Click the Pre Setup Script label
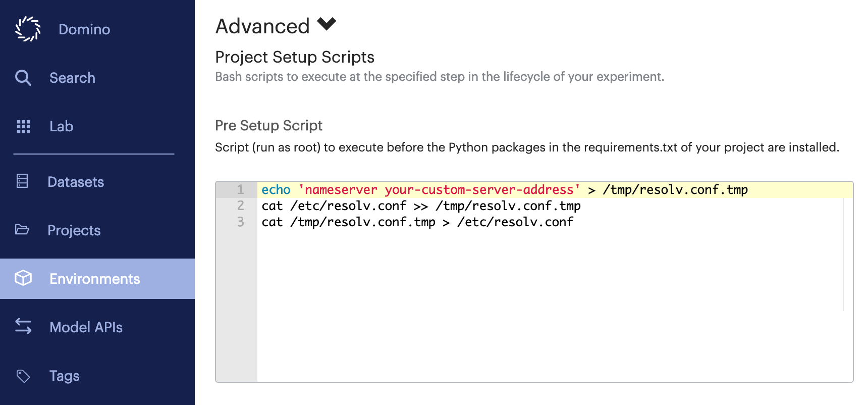Image resolution: width=868 pixels, height=405 pixels. 268,125
